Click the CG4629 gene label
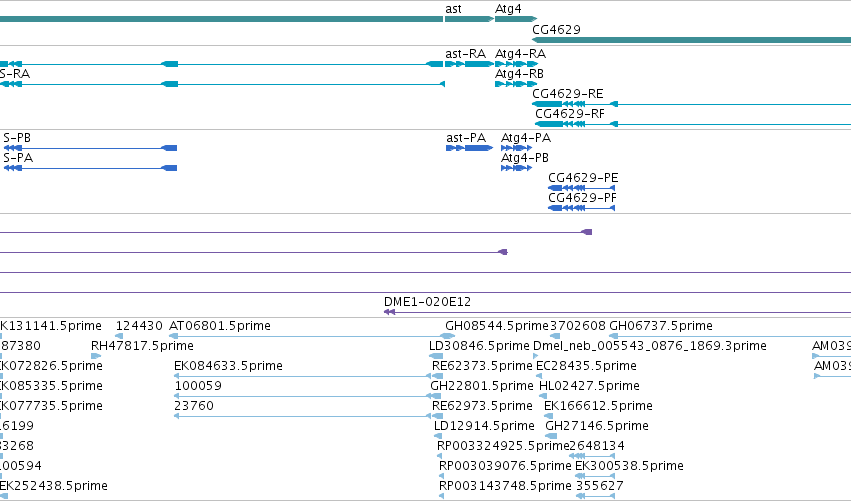 pyautogui.click(x=556, y=30)
